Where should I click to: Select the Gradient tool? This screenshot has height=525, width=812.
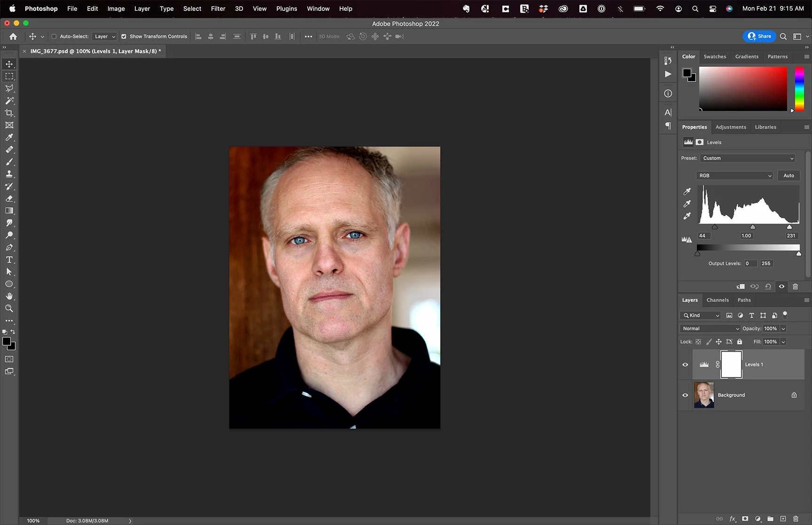9,211
